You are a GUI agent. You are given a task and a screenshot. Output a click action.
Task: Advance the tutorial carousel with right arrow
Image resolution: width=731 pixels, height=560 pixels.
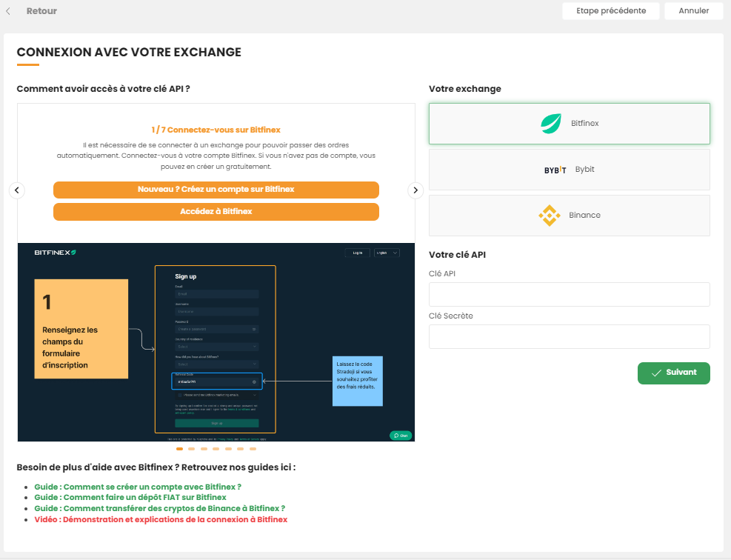tap(415, 190)
